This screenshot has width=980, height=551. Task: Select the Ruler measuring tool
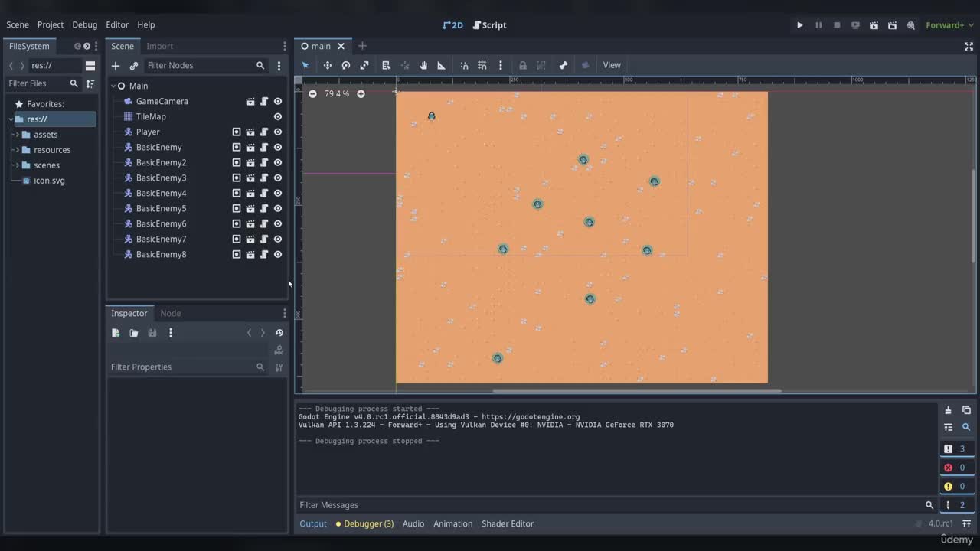point(442,65)
